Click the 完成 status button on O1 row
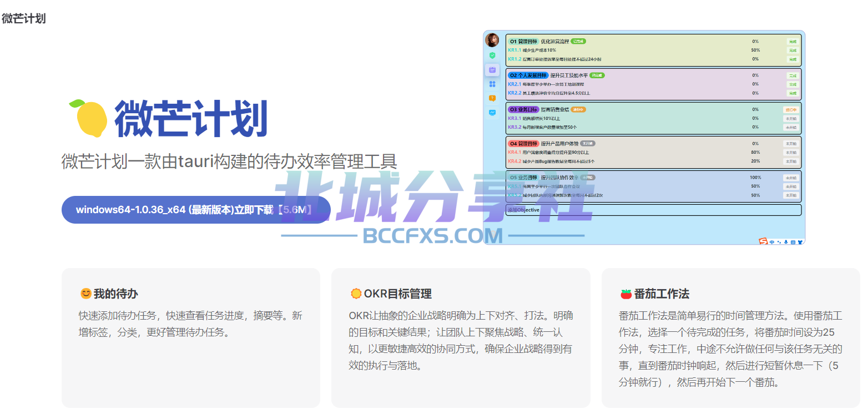 coord(793,42)
